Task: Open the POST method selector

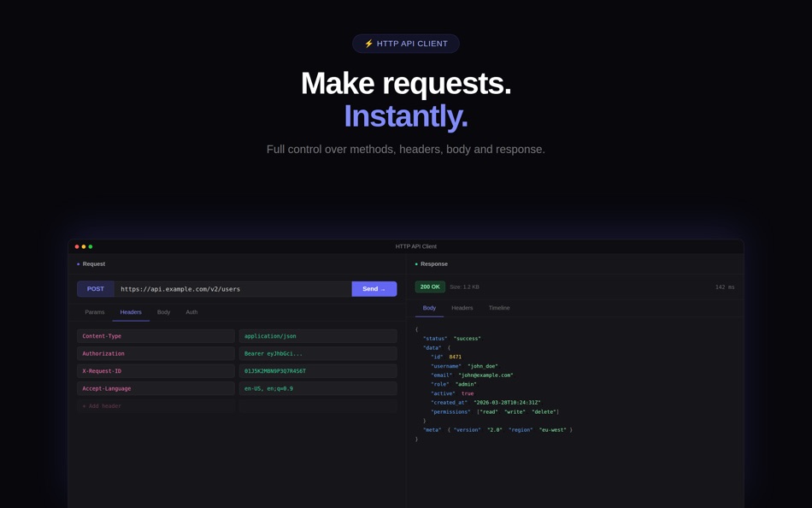Action: (95, 289)
